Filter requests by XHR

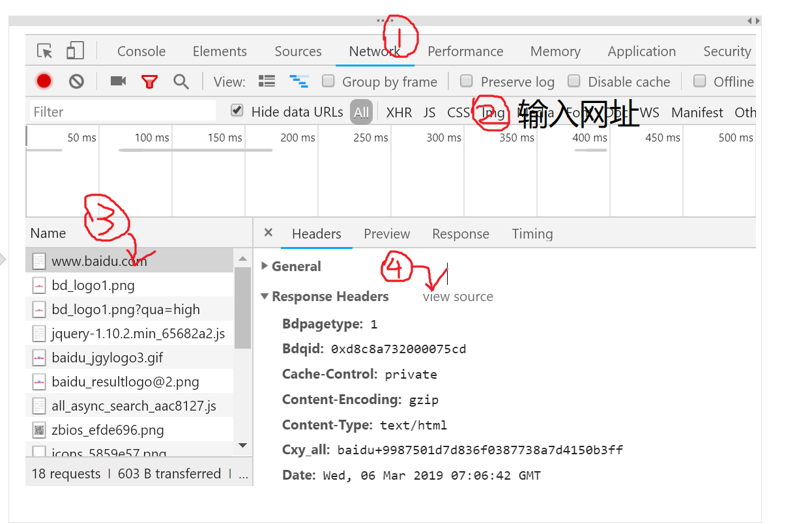click(x=399, y=112)
